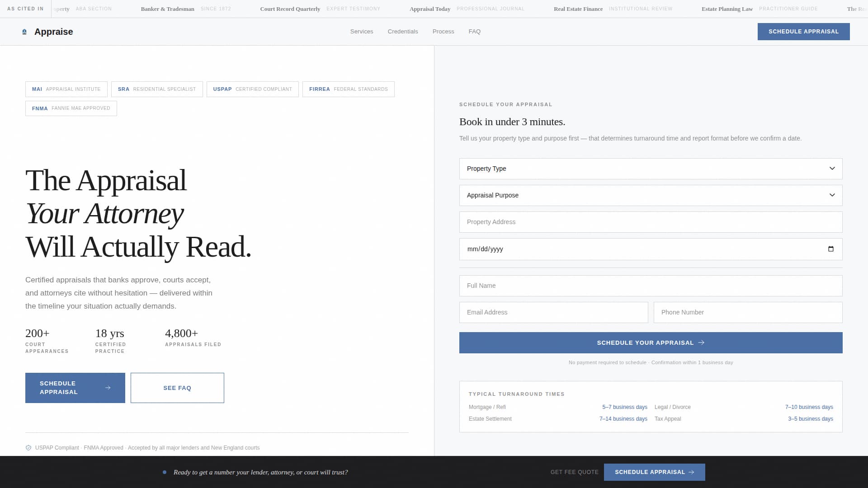Click the SEE FAQ button
This screenshot has width=868, height=488.
pos(177,388)
